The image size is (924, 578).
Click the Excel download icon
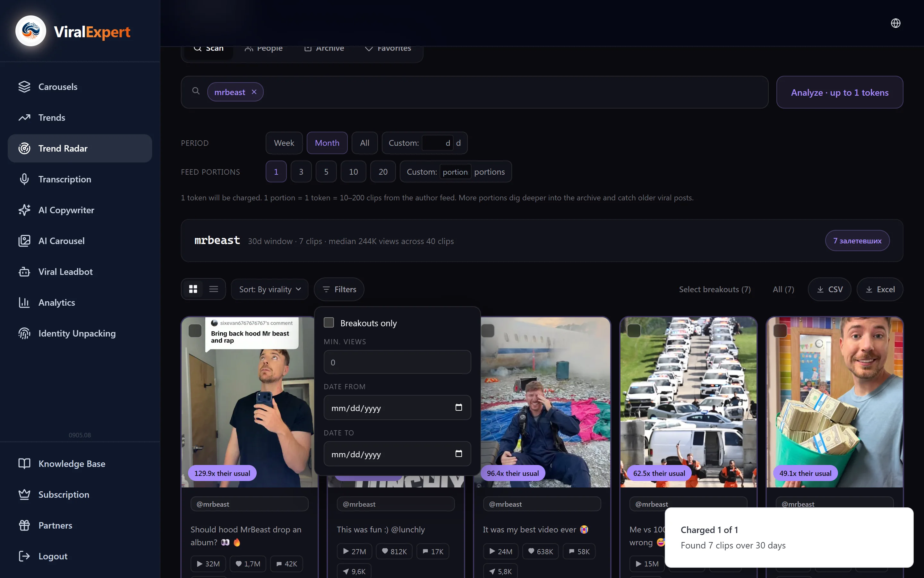point(868,290)
